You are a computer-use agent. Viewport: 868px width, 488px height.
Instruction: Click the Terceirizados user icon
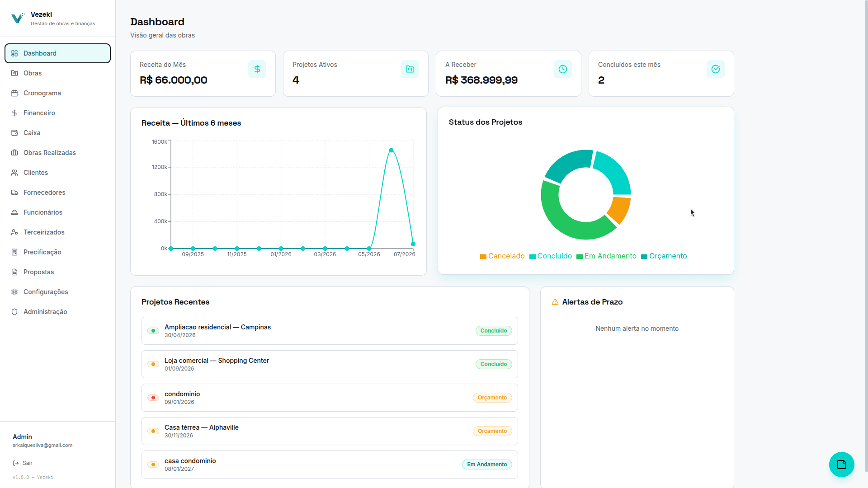[14, 232]
